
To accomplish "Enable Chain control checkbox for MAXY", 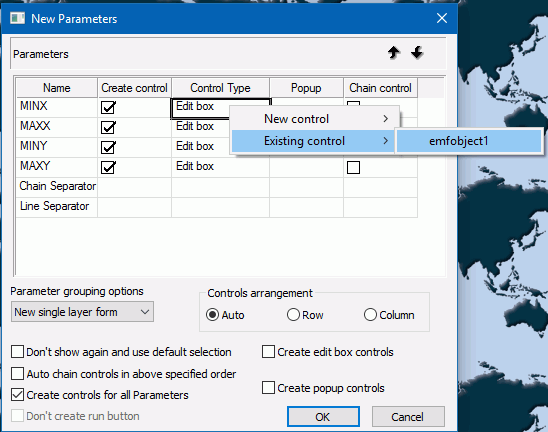I will pos(353,167).
